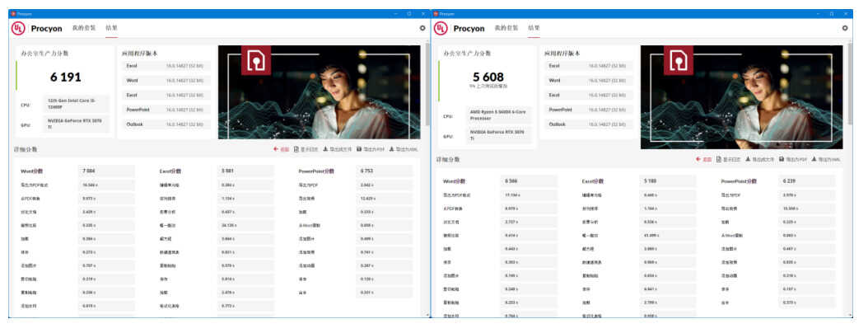Click the PowerPoint分数 heading in the AMD window

pyautogui.click(x=739, y=181)
